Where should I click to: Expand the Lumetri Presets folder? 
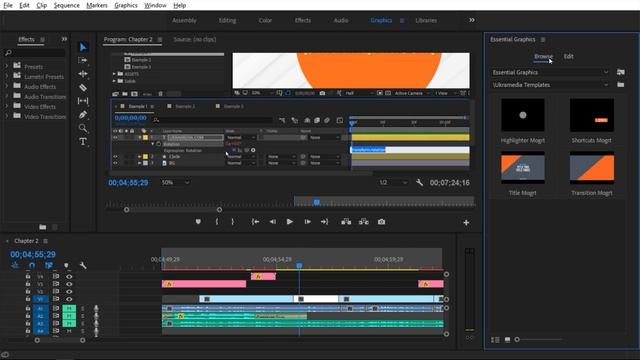7,76
